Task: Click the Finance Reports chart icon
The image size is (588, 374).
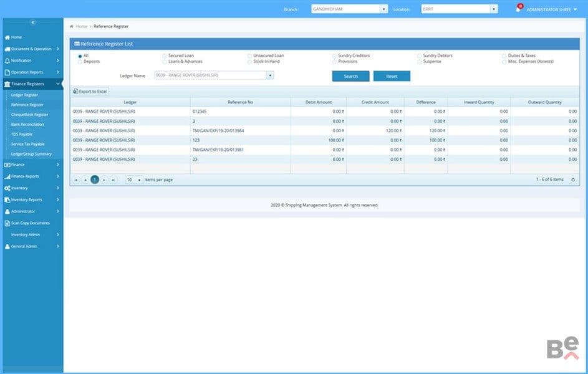Action: [7, 176]
